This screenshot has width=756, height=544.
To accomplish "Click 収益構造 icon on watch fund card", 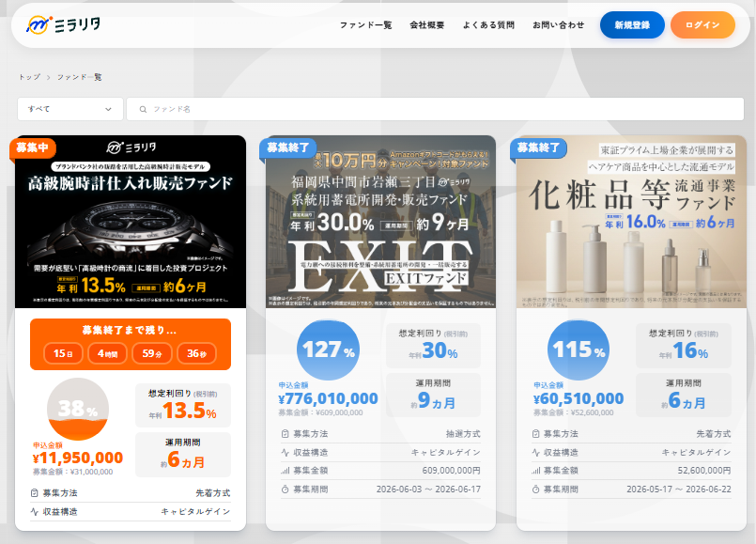I will click(x=34, y=512).
